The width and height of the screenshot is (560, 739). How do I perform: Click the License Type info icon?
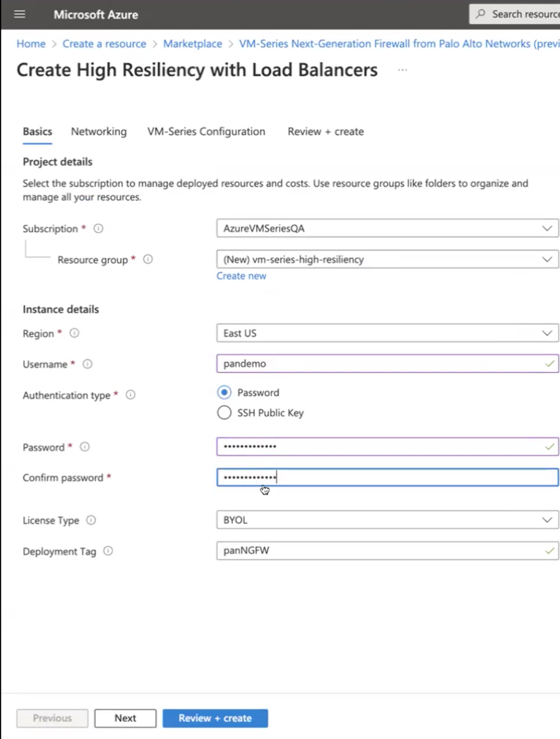91,520
